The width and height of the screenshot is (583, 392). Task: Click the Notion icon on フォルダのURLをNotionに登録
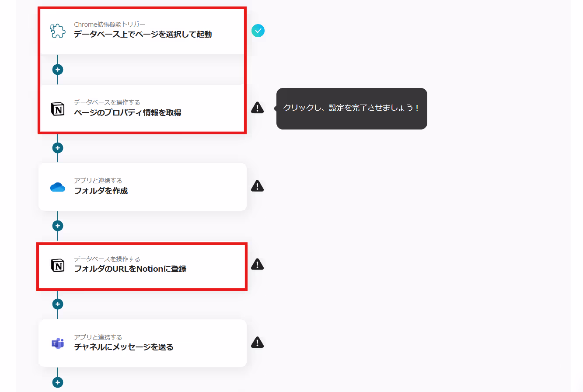pyautogui.click(x=58, y=265)
